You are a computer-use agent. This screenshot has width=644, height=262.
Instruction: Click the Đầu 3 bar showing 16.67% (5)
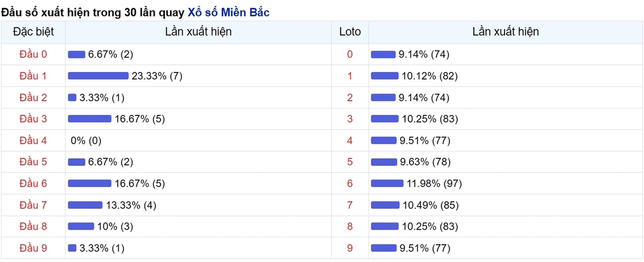[90, 119]
